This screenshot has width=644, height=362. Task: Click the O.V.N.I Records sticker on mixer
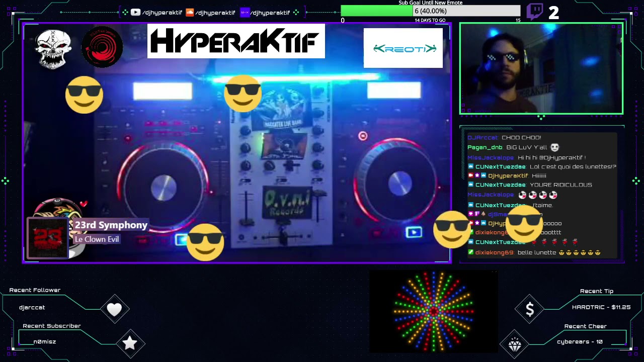pos(287,203)
